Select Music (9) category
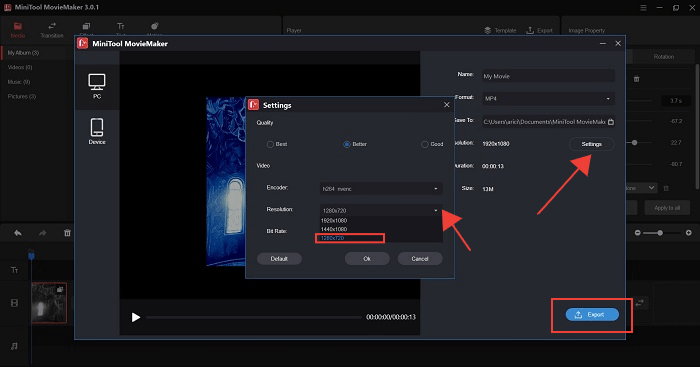Image resolution: width=700 pixels, height=367 pixels. (19, 82)
